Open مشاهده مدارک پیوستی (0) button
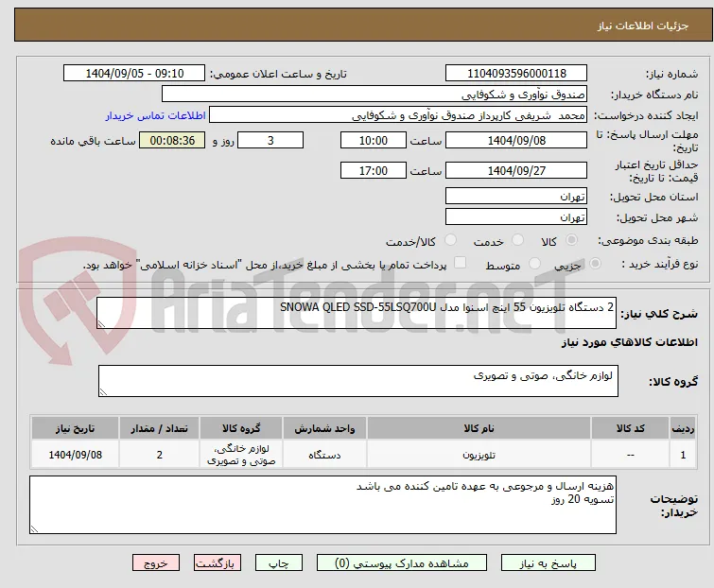 point(402,563)
